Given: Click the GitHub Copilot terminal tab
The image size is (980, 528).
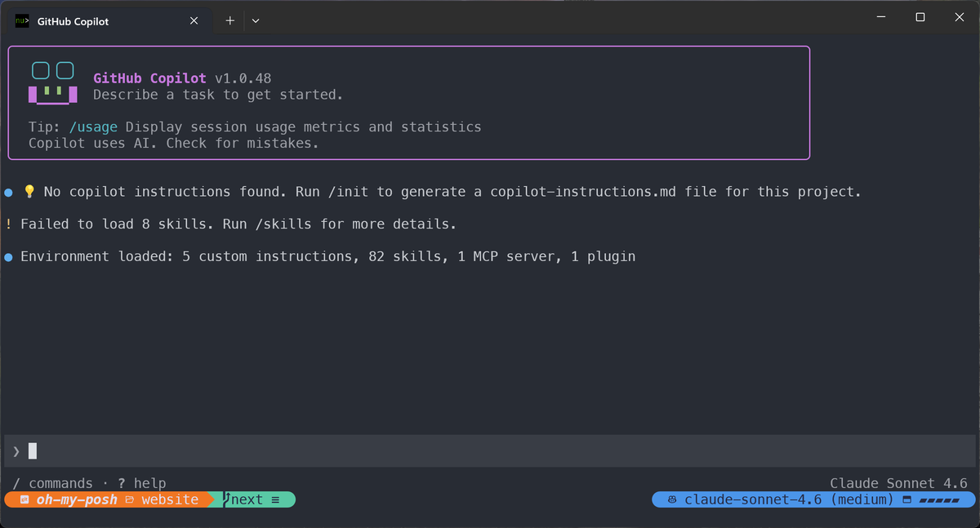Looking at the screenshot, I should 108,20.
